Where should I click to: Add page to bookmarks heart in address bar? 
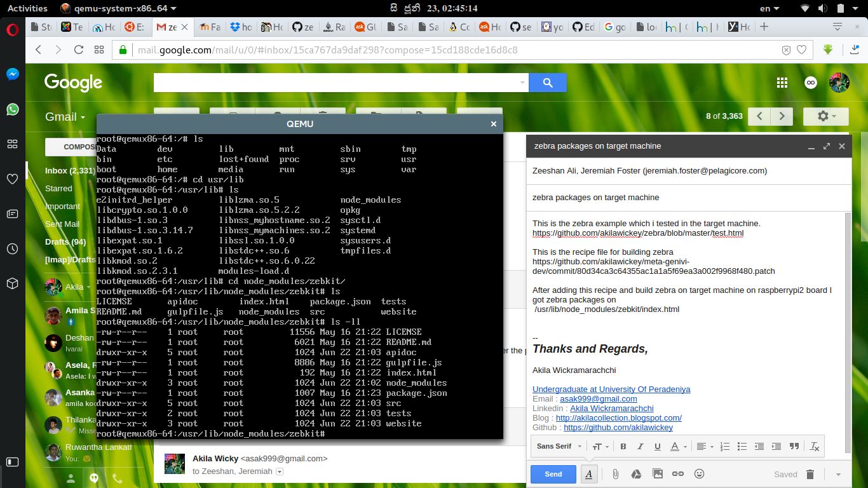click(802, 50)
